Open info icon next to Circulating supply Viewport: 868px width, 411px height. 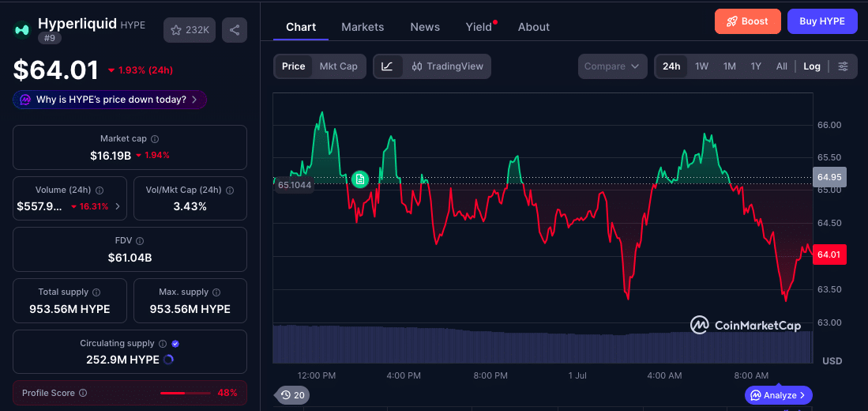click(163, 344)
